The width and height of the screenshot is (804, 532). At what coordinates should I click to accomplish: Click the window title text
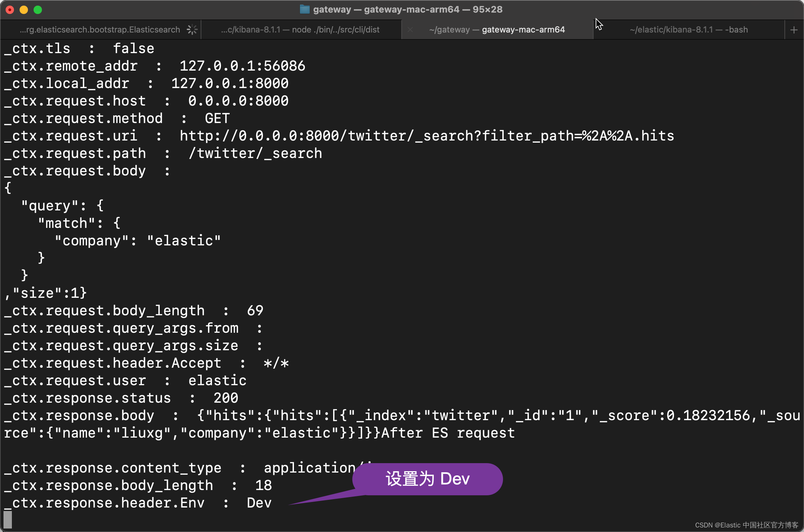[x=408, y=9]
